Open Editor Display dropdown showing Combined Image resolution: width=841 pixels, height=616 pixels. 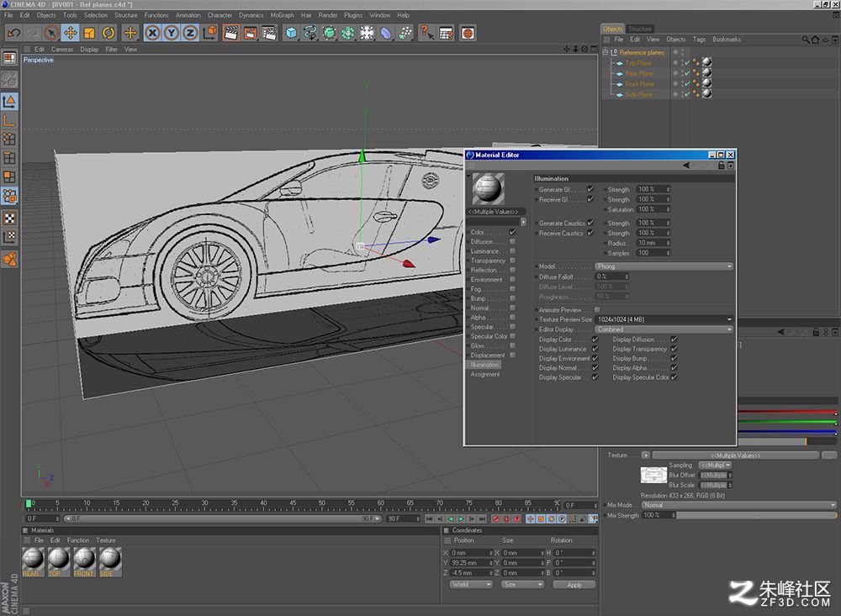tap(664, 329)
